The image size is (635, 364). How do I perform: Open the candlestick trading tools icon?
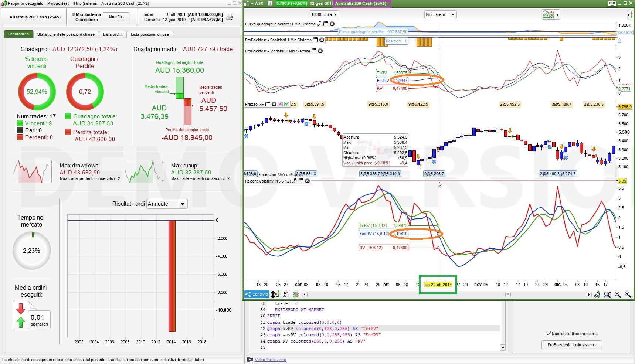(275, 295)
